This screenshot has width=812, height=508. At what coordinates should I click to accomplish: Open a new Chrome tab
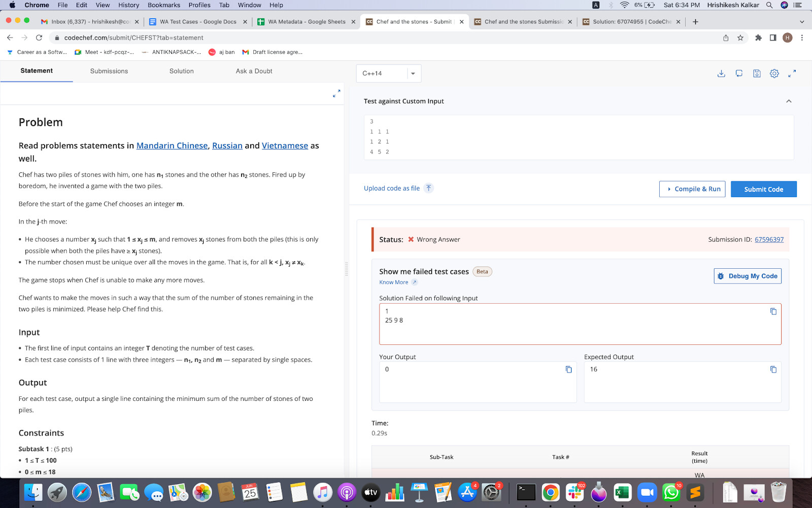tap(695, 22)
